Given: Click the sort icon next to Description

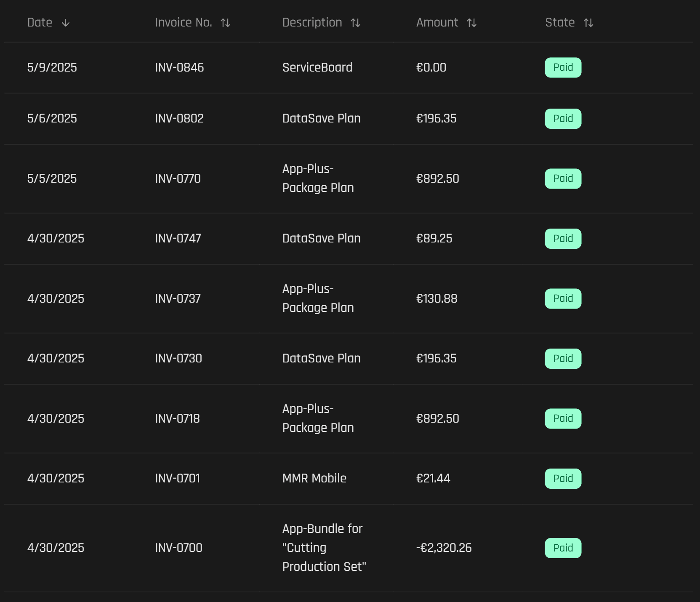Looking at the screenshot, I should [x=356, y=23].
